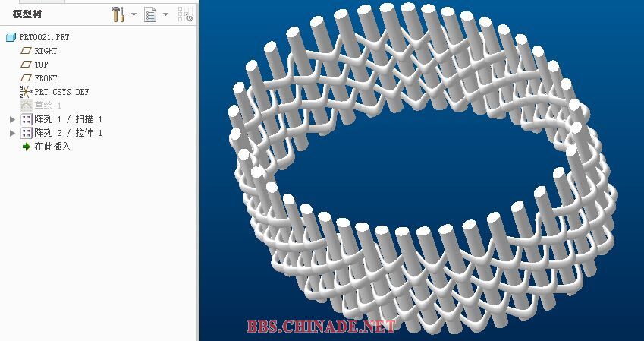Click the coordinate system icon for PRT_CSYS_DEF

click(x=27, y=92)
